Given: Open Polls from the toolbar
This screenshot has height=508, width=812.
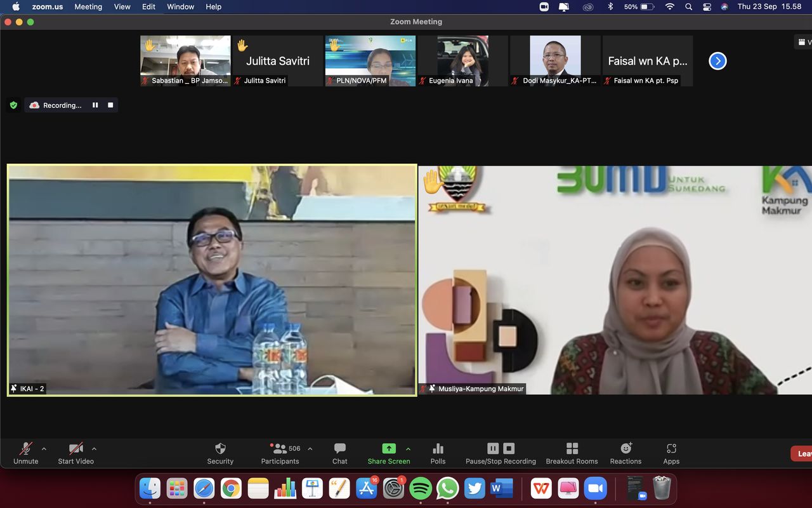Looking at the screenshot, I should [438, 453].
